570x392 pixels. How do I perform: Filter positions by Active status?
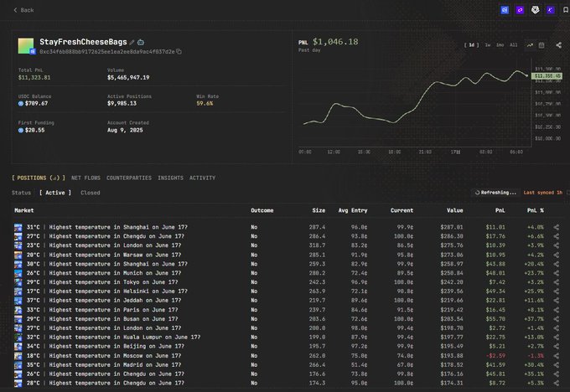55,193
